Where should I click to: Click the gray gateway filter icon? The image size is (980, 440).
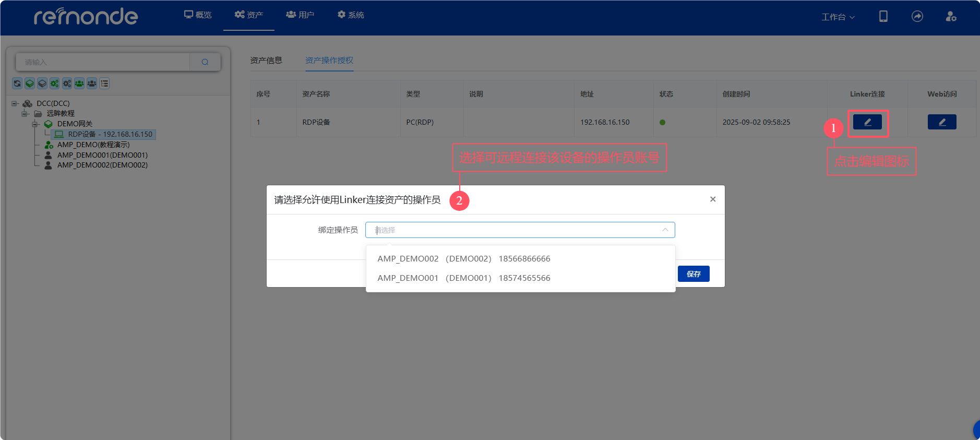(42, 84)
